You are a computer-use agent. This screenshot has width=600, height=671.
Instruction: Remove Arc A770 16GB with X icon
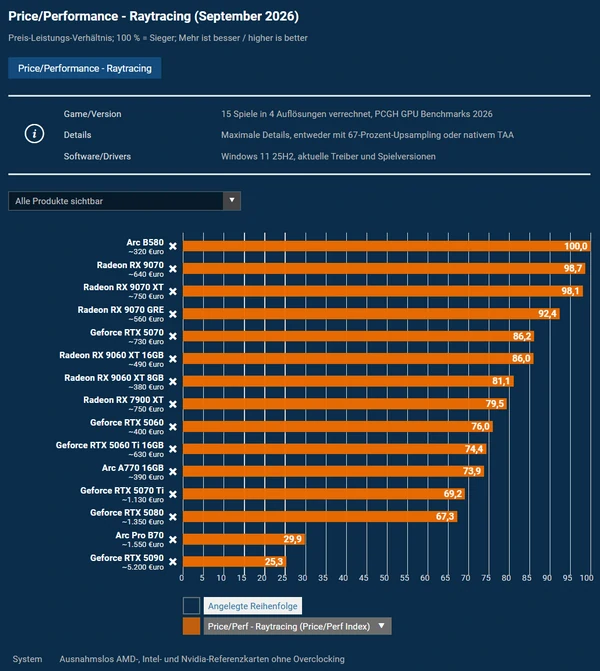pos(172,472)
